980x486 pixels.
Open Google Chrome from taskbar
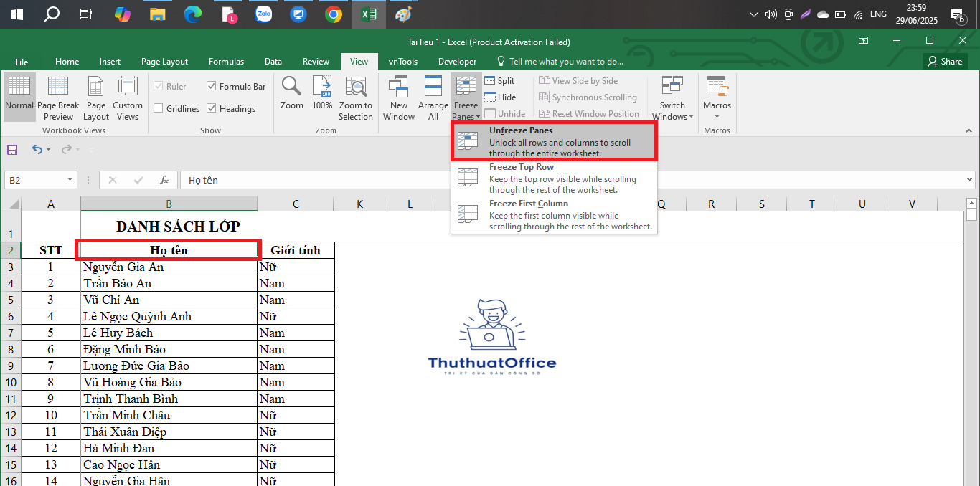334,14
